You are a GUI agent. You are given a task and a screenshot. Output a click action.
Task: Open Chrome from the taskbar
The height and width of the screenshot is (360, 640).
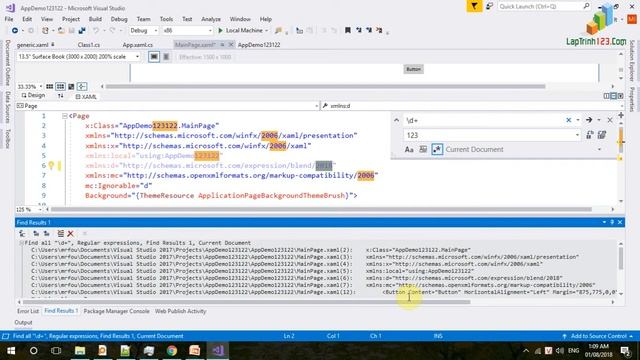point(172,351)
